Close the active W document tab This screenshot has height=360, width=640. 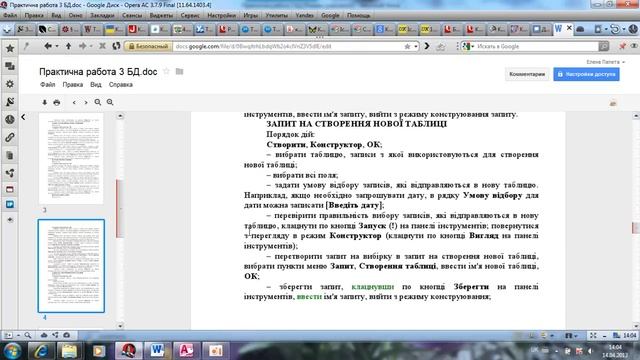pos(569,28)
